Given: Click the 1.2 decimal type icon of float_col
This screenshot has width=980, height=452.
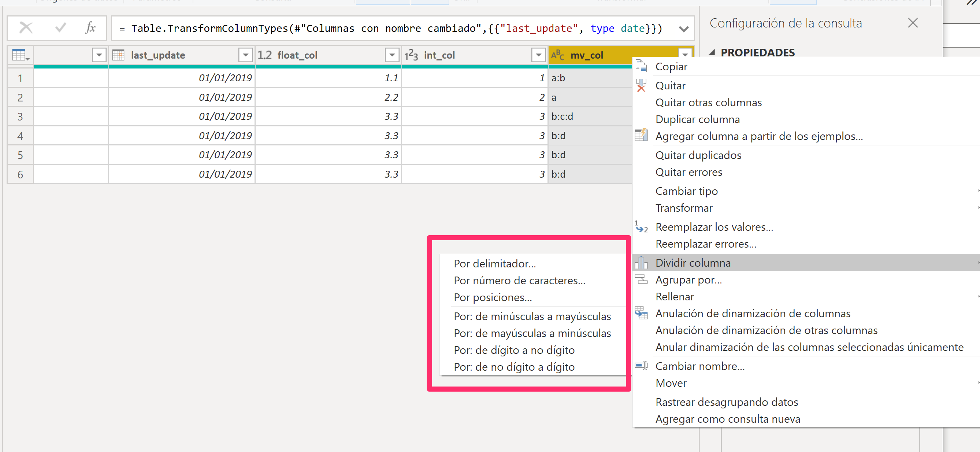Looking at the screenshot, I should pos(264,55).
